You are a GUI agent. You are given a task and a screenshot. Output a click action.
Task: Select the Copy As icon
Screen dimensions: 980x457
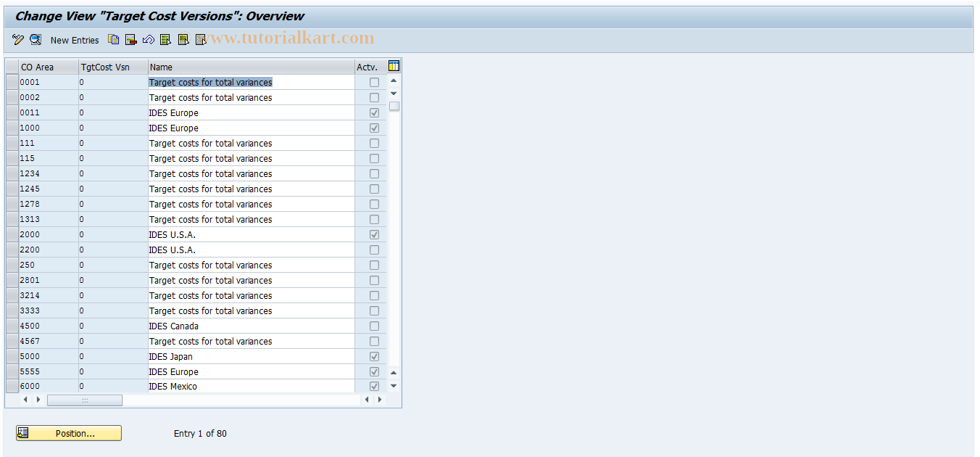pyautogui.click(x=114, y=40)
